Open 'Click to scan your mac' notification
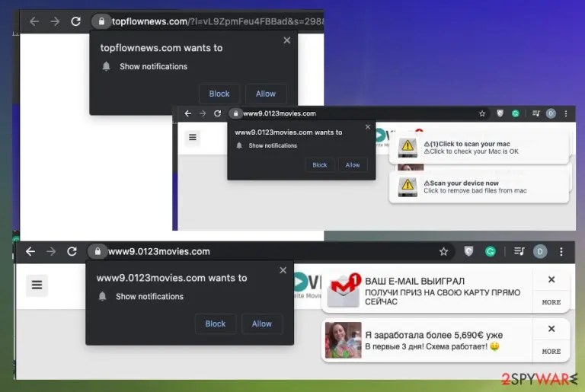This screenshot has height=392, width=585. (479, 148)
